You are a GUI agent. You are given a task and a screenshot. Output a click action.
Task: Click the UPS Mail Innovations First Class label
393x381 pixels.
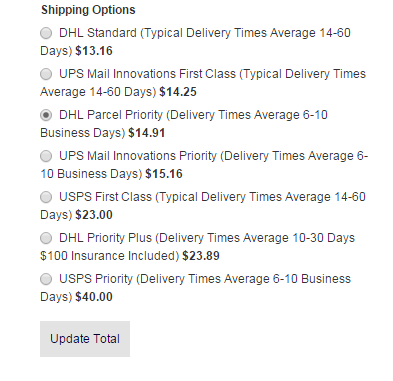147,74
